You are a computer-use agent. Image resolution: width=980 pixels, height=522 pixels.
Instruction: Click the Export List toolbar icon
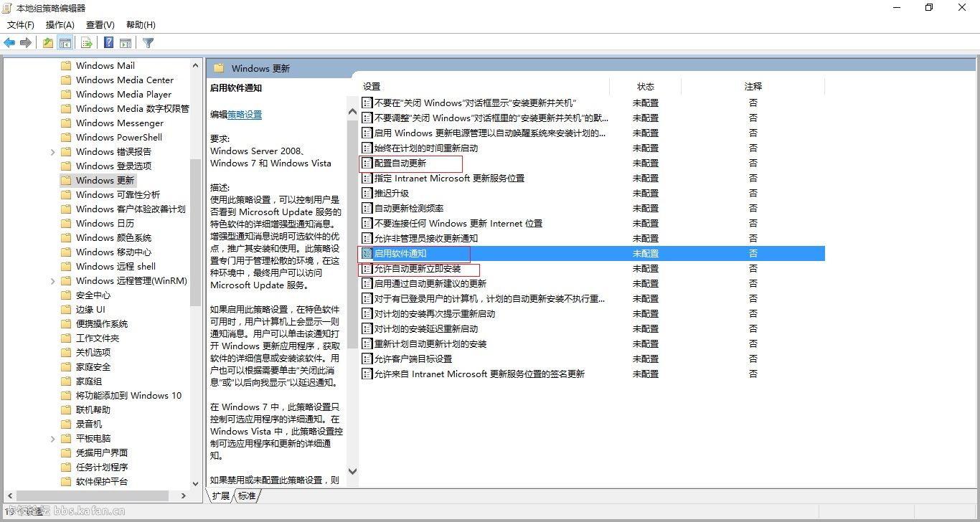(86, 43)
